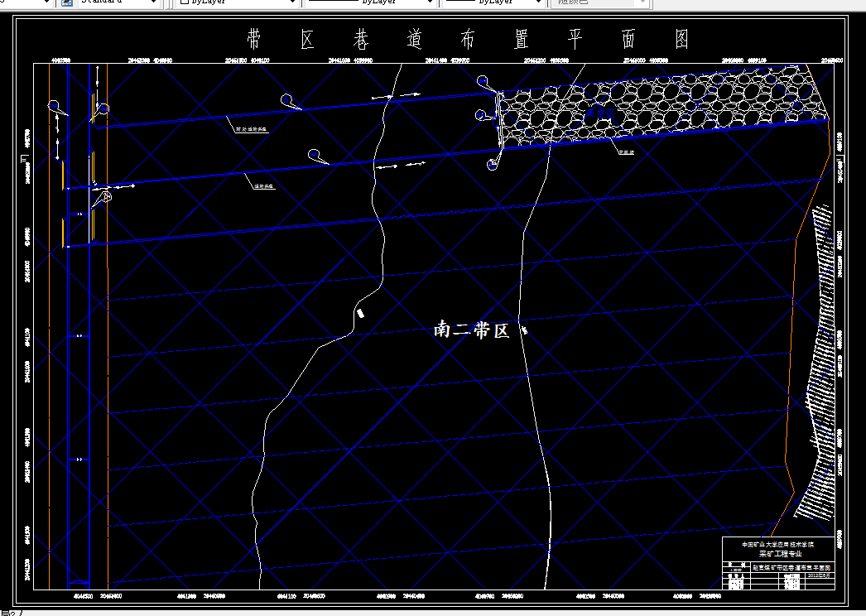This screenshot has height=616, width=866.
Task: Open the ByLayer linetype dropdown
Action: pyautogui.click(x=370, y=2)
